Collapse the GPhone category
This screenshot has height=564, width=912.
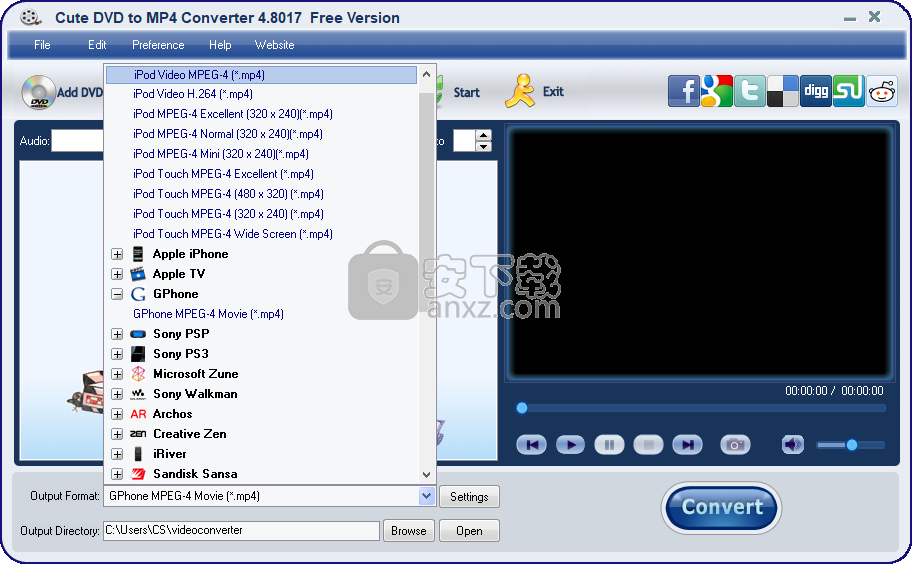(x=117, y=294)
